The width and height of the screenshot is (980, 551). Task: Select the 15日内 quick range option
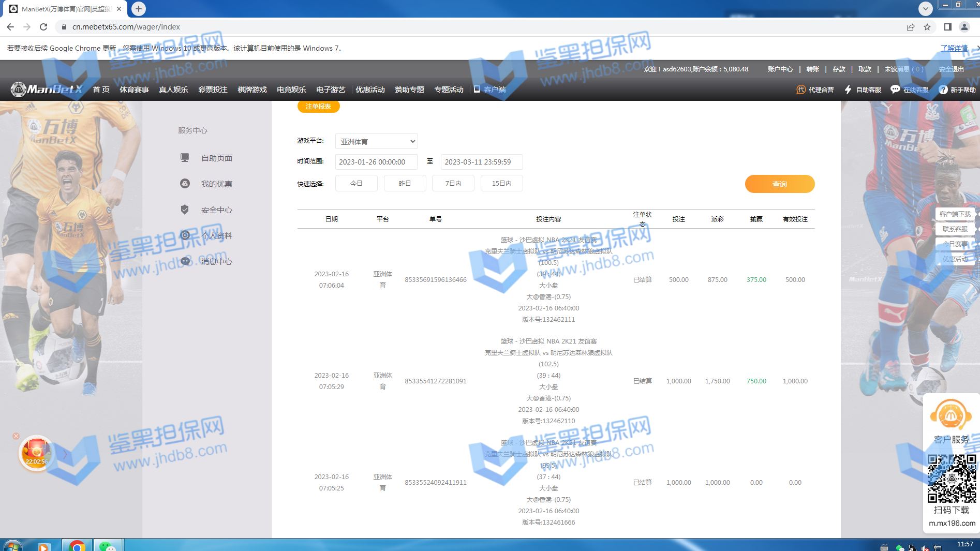coord(501,184)
